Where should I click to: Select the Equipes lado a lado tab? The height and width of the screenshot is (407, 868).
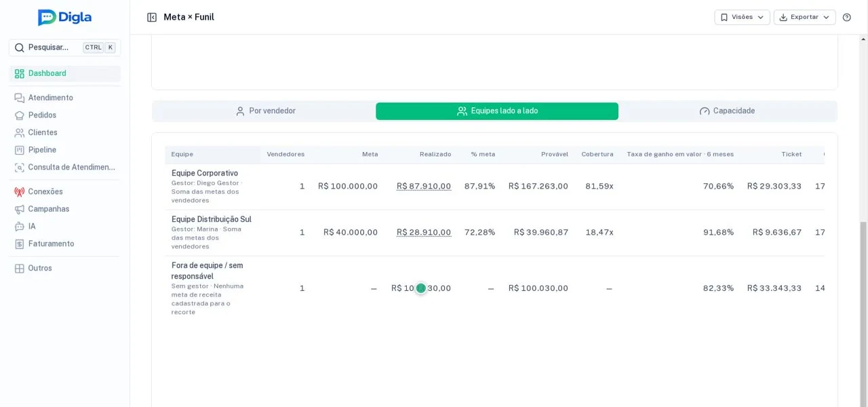(x=497, y=111)
